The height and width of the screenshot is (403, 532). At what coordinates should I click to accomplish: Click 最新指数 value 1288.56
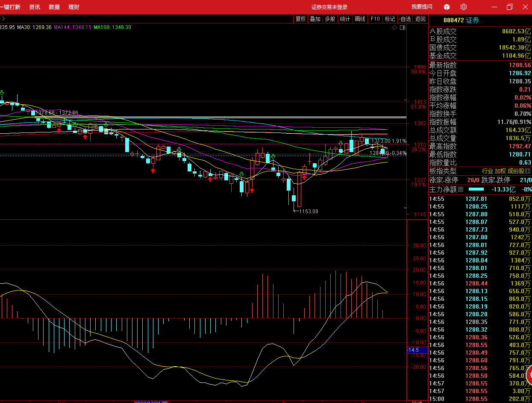pos(520,65)
